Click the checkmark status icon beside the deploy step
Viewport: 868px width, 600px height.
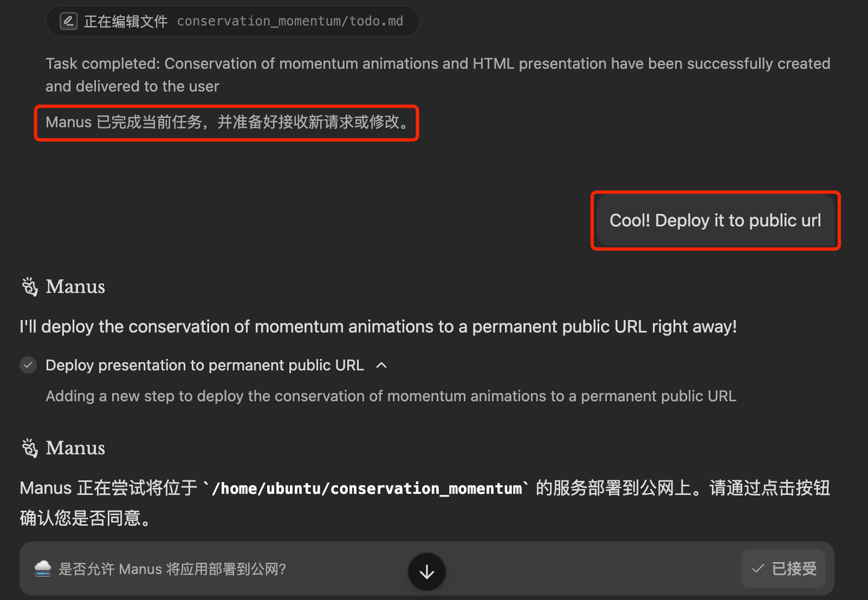[x=28, y=365]
